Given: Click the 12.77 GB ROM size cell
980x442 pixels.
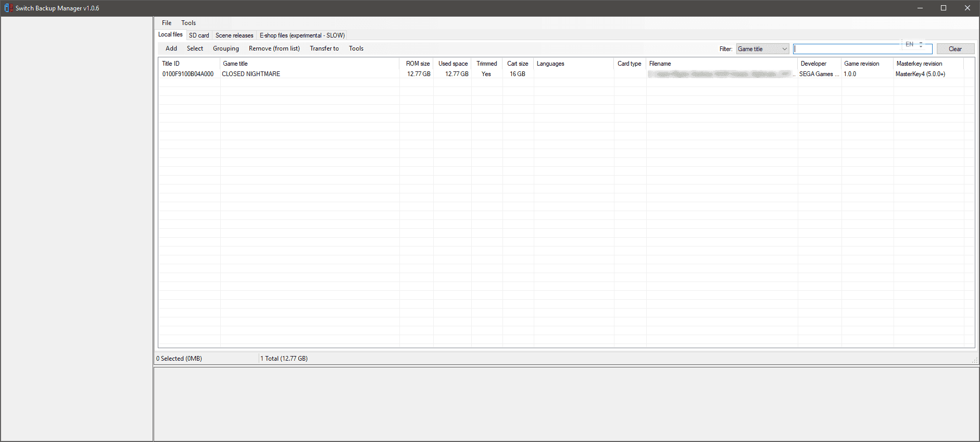Looking at the screenshot, I should point(419,74).
